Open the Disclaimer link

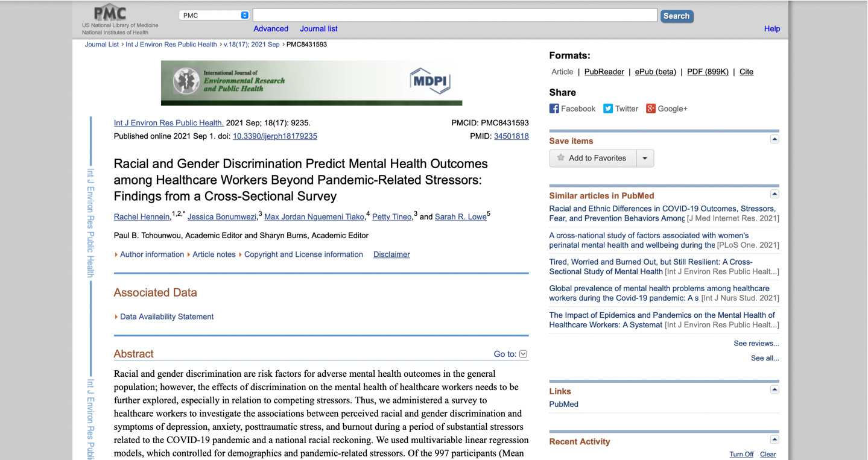click(391, 254)
